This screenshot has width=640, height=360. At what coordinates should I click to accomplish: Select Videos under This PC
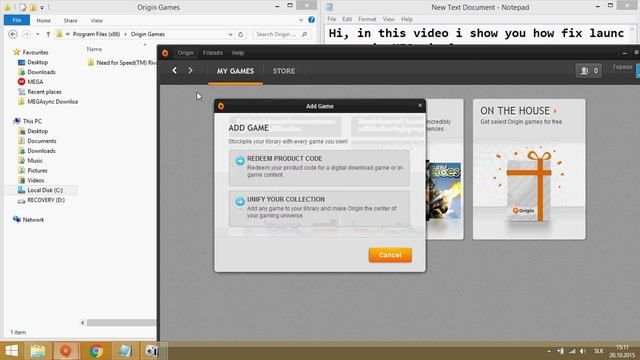pos(36,180)
